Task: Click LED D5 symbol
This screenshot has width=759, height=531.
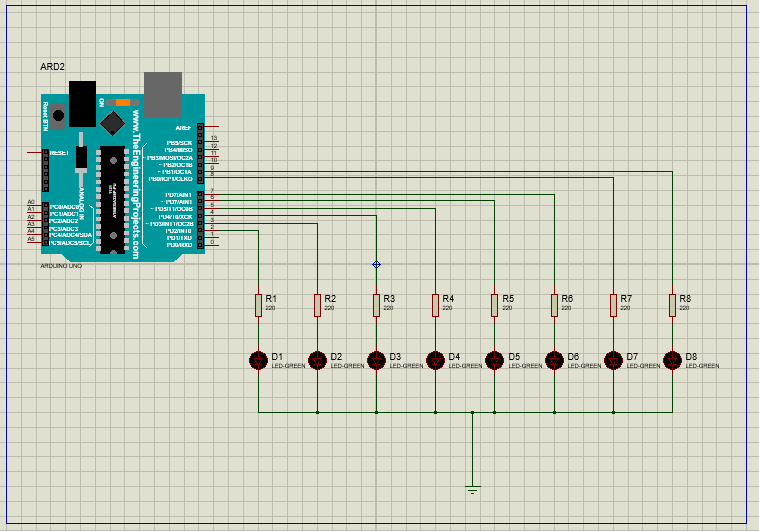Action: tap(494, 360)
